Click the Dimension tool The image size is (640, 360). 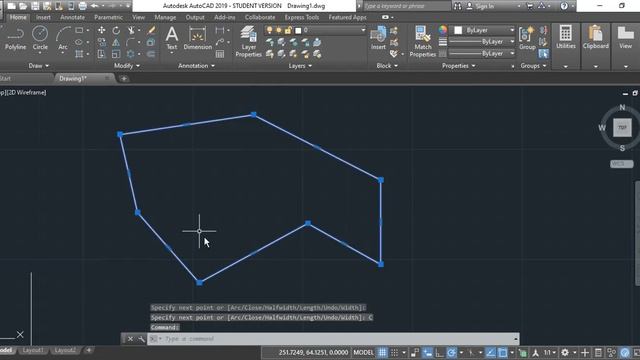click(198, 38)
